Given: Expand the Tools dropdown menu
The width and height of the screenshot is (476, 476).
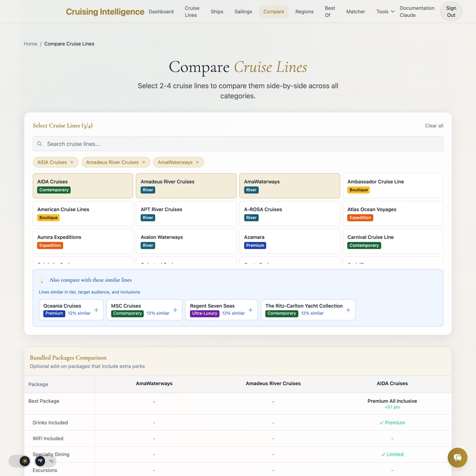Looking at the screenshot, I should [x=385, y=11].
